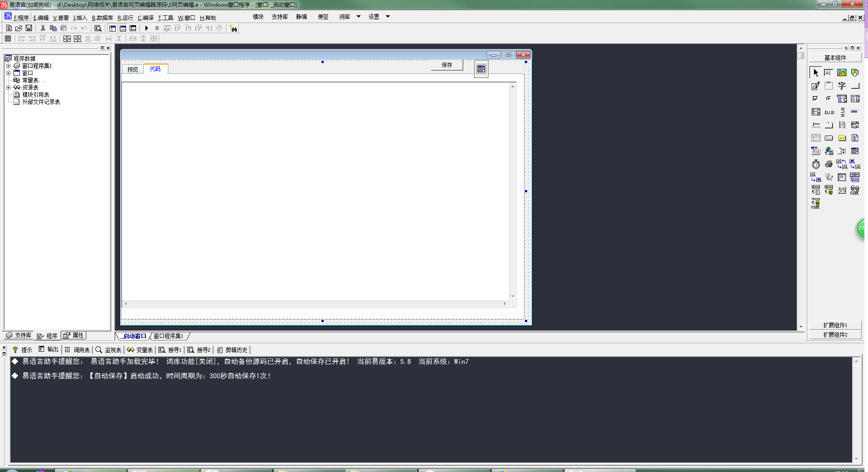Screen dimensions: 868x472
Task: Click the form preview horizontal scrollbar
Action: (x=315, y=304)
